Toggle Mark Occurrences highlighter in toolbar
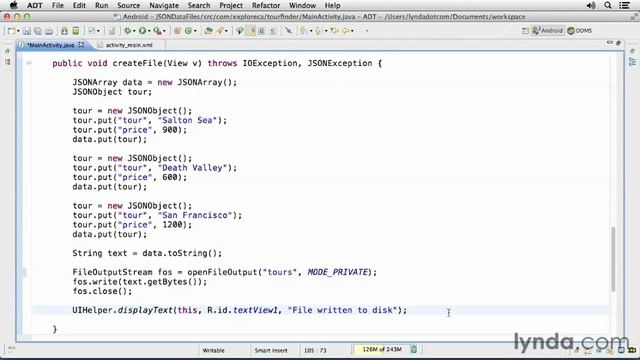This screenshot has width=640, height=360. (x=251, y=31)
